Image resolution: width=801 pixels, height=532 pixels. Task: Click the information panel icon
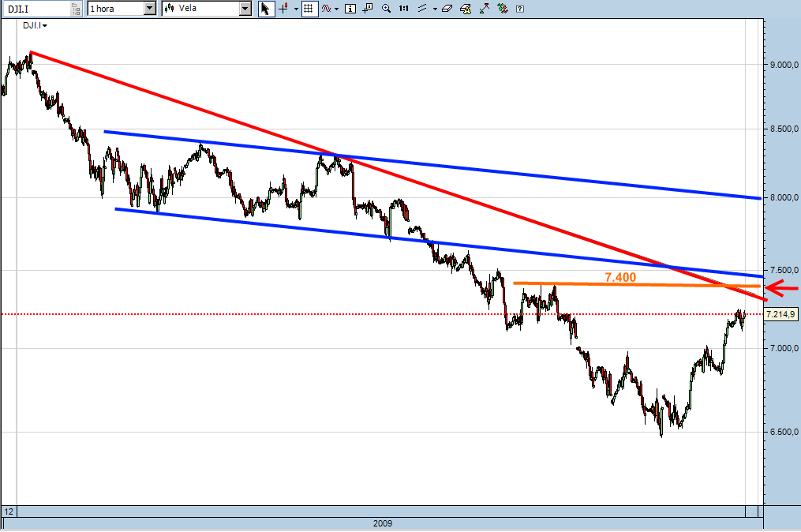[350, 9]
